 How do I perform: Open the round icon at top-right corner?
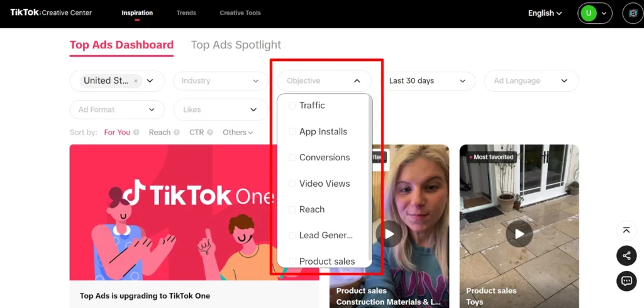point(632,13)
